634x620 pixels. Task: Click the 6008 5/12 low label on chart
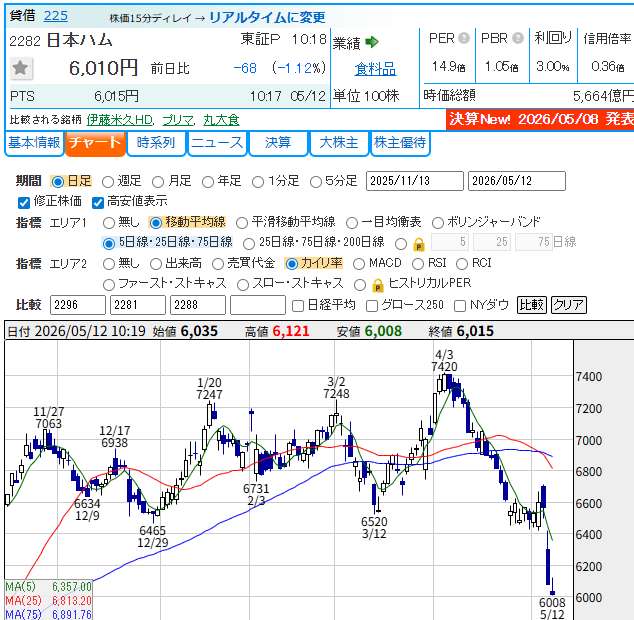click(552, 609)
